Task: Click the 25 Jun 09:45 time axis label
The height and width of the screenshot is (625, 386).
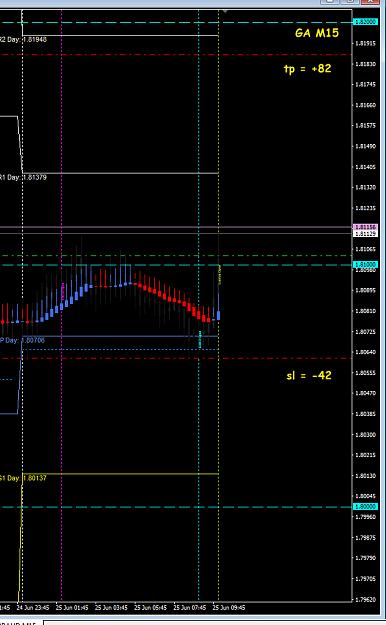Action: tap(229, 608)
